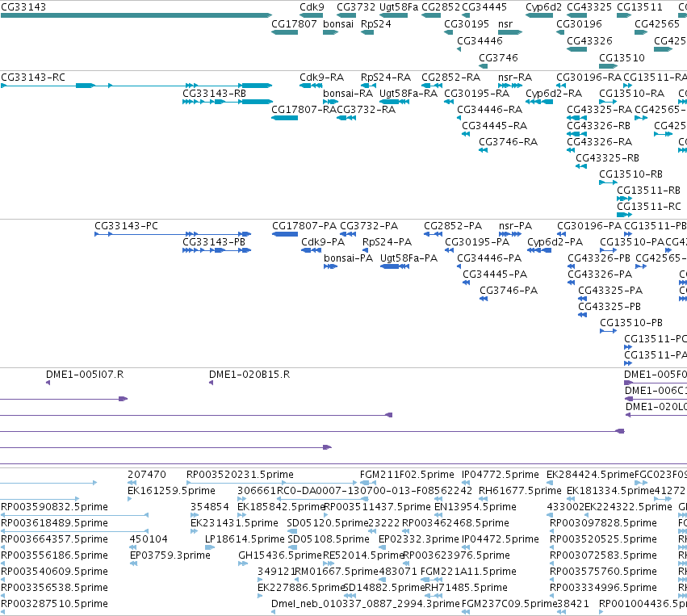Open protein bonsai-PA

[348, 258]
